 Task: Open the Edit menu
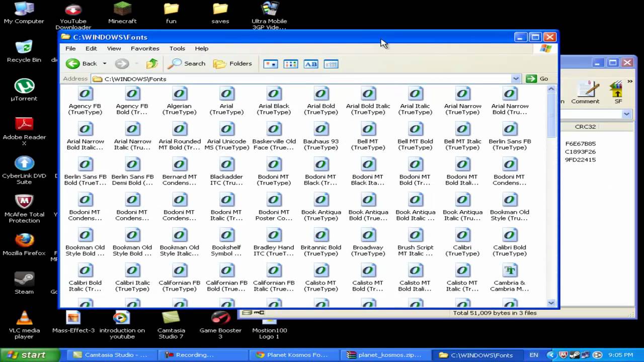91,48
